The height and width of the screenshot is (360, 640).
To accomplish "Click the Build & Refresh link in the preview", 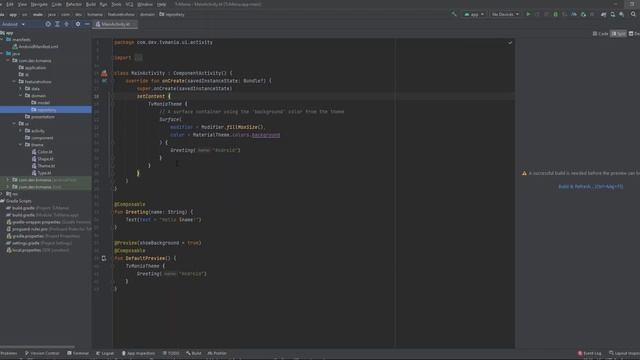I will click(591, 187).
